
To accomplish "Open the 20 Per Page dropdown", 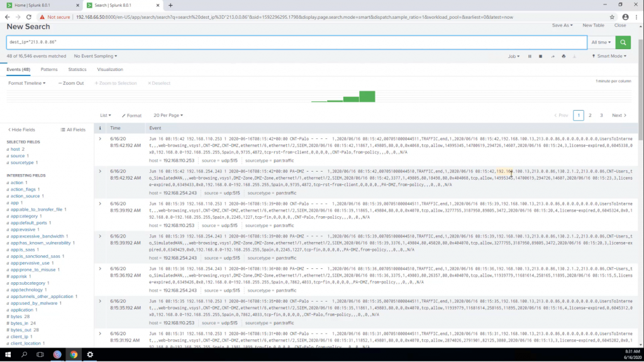I will pyautogui.click(x=169, y=116).
